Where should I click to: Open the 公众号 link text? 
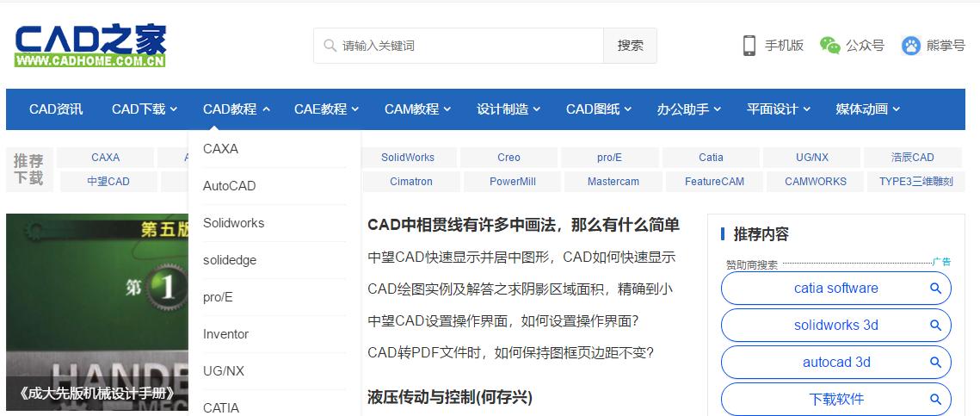[x=865, y=45]
